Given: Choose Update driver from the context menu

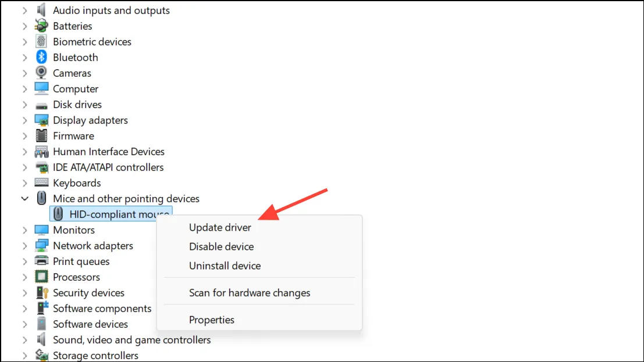Looking at the screenshot, I should pos(220,227).
